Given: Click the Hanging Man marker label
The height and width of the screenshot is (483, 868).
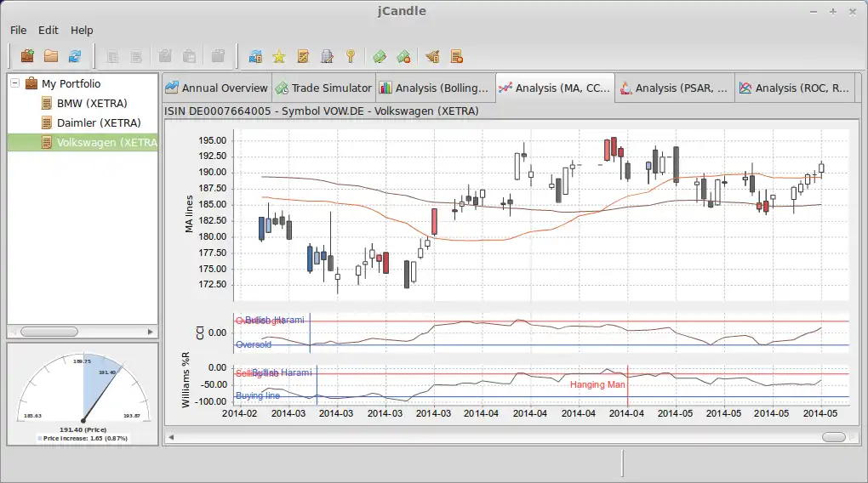Looking at the screenshot, I should point(597,384).
